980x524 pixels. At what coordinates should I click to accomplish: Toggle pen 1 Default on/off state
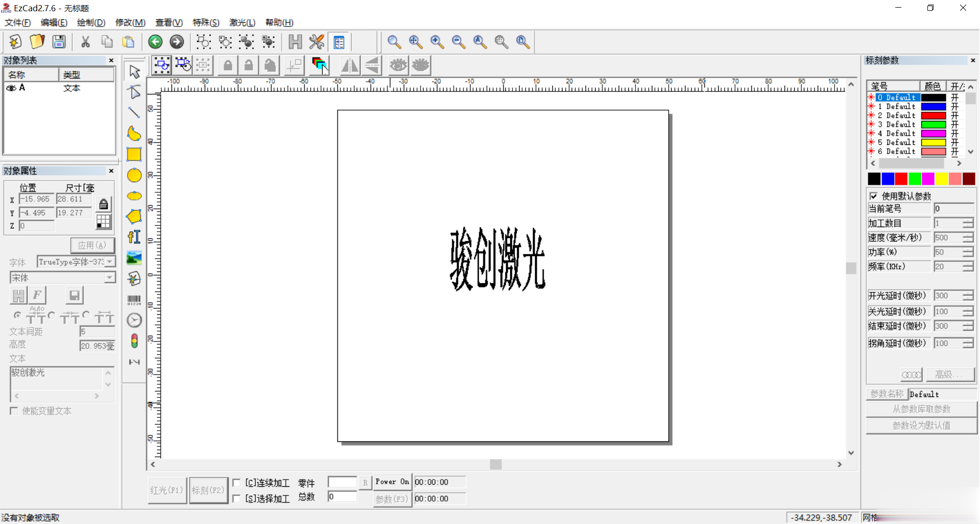[x=954, y=106]
